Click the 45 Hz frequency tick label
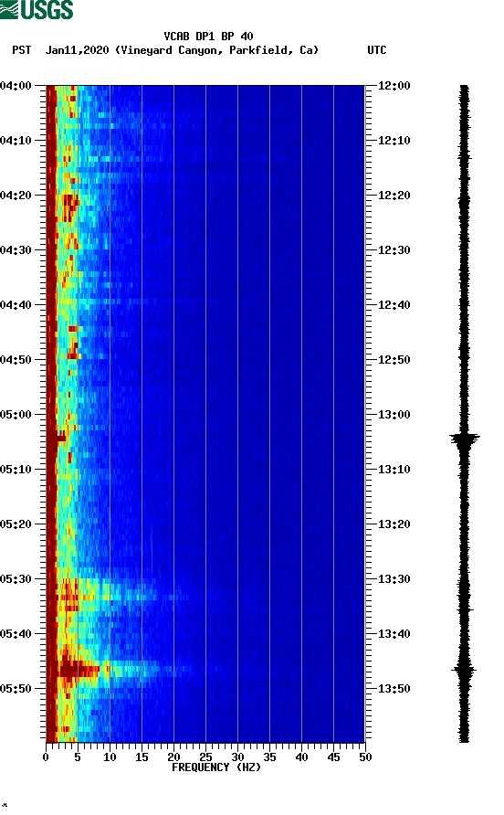The width and height of the screenshot is (504, 815). click(x=333, y=757)
